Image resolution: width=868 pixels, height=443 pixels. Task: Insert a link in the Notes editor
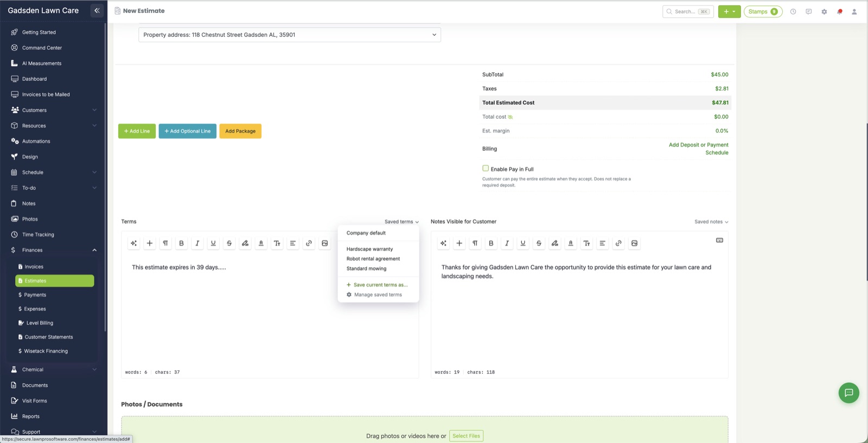[618, 243]
